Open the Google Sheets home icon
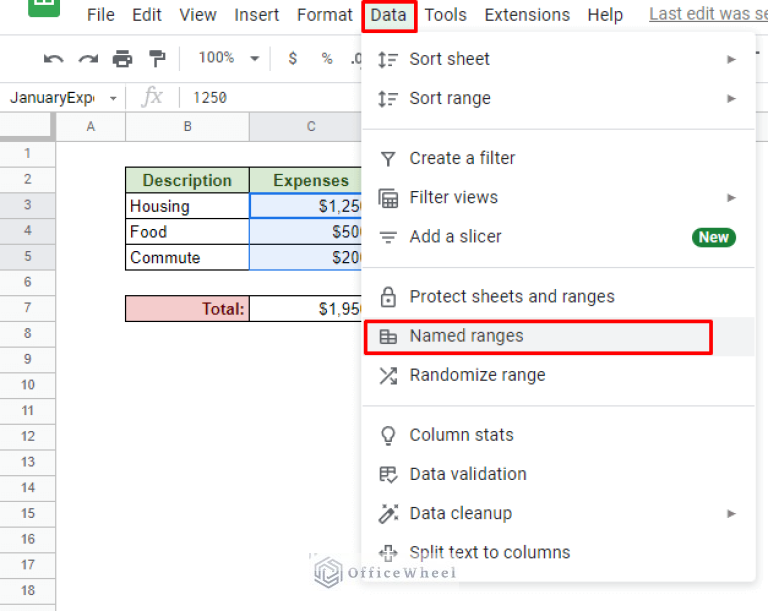 pyautogui.click(x=42, y=10)
